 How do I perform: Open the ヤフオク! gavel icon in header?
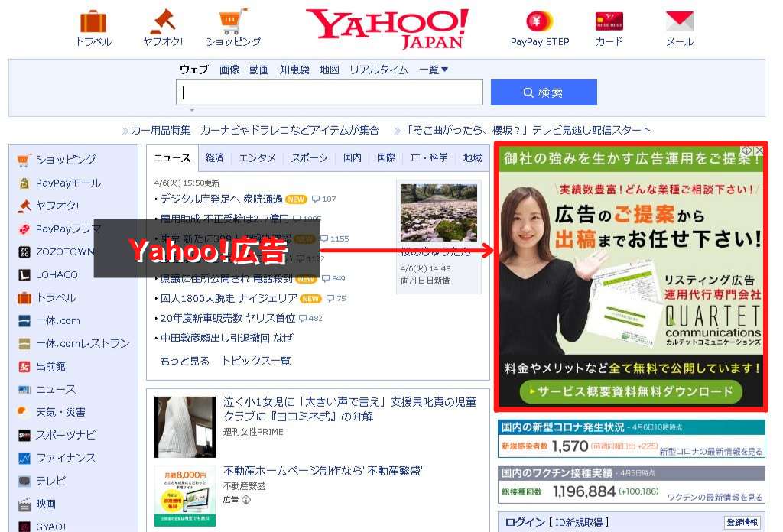(x=163, y=21)
